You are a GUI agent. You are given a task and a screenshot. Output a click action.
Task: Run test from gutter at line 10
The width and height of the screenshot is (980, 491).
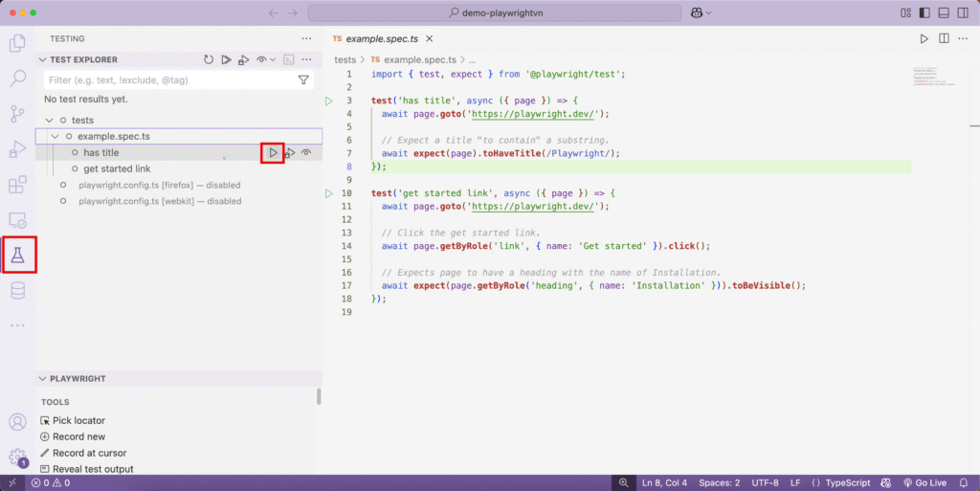click(329, 193)
